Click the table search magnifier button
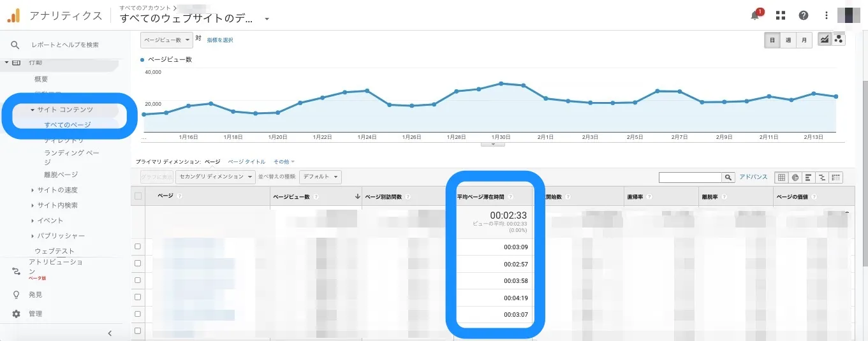The width and height of the screenshot is (868, 341). 728,177
